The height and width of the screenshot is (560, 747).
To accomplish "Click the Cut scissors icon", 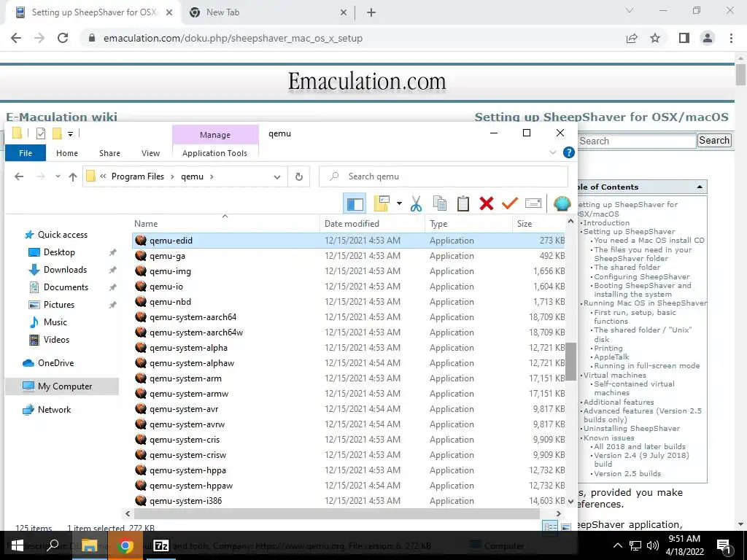I will coord(416,203).
